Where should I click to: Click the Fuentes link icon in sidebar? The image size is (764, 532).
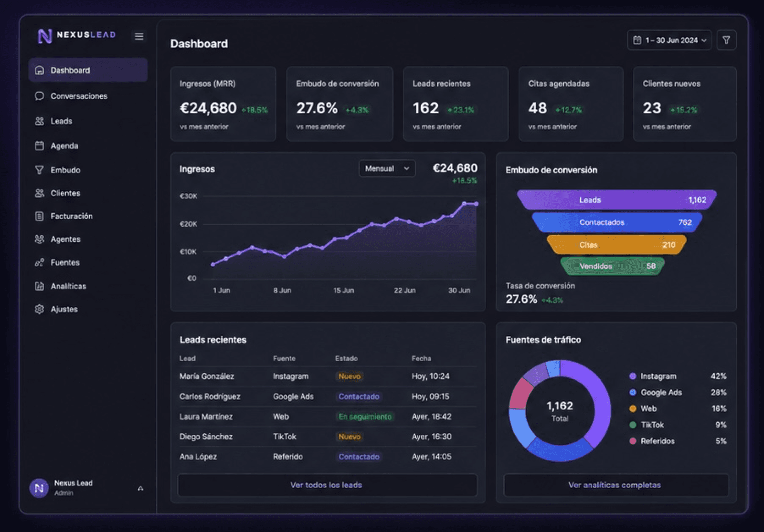[39, 262]
